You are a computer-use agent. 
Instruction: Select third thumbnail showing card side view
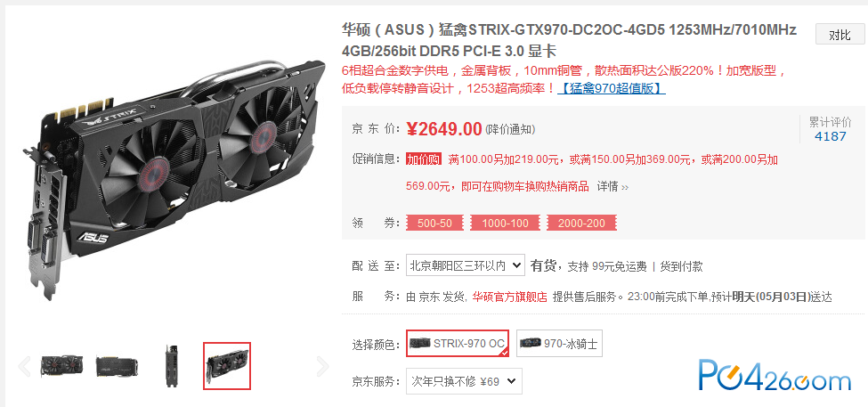click(x=172, y=366)
